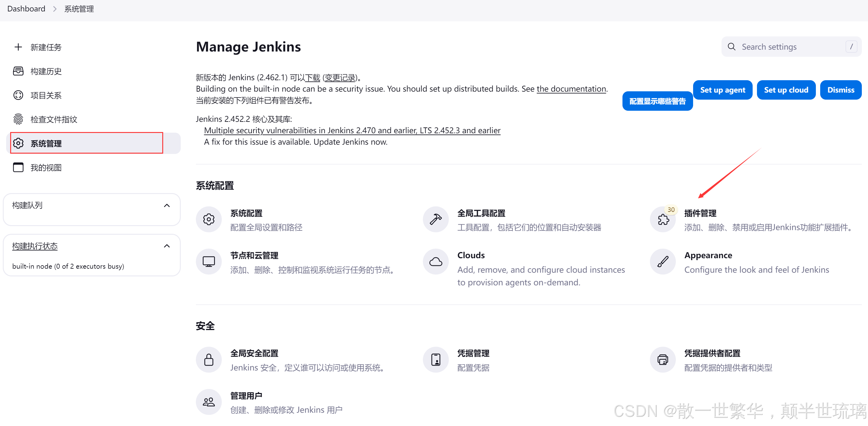The image size is (868, 426).
Task: Open the 变更记录 changelog link
Action: tap(340, 77)
